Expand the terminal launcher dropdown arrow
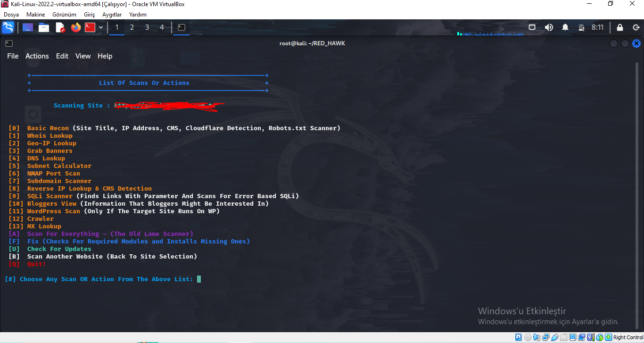644x343 pixels. [x=101, y=27]
